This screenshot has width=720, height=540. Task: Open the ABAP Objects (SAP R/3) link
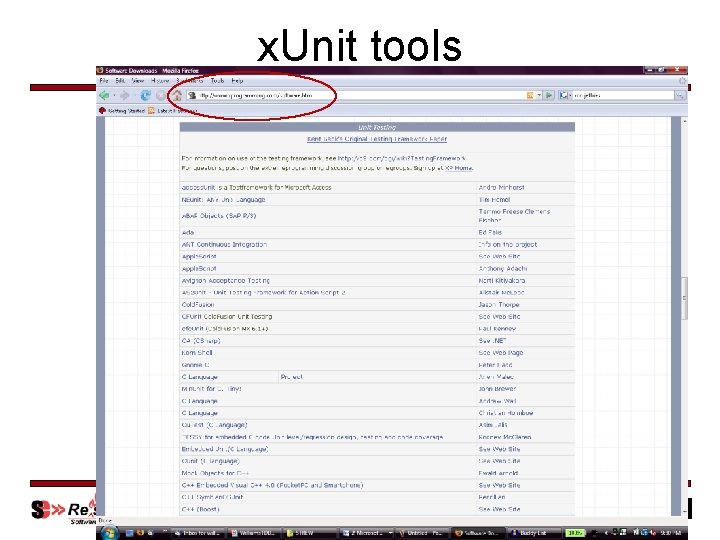tap(219, 215)
